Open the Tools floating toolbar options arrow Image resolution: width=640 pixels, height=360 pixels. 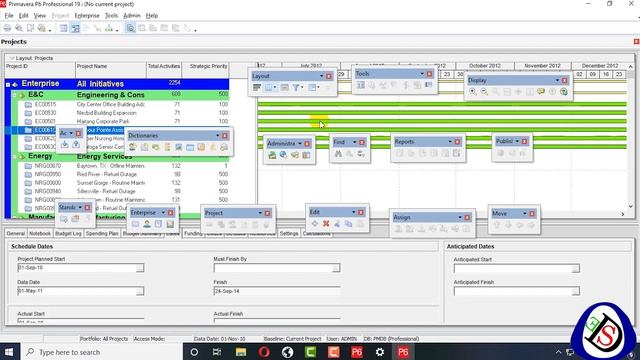[422, 74]
